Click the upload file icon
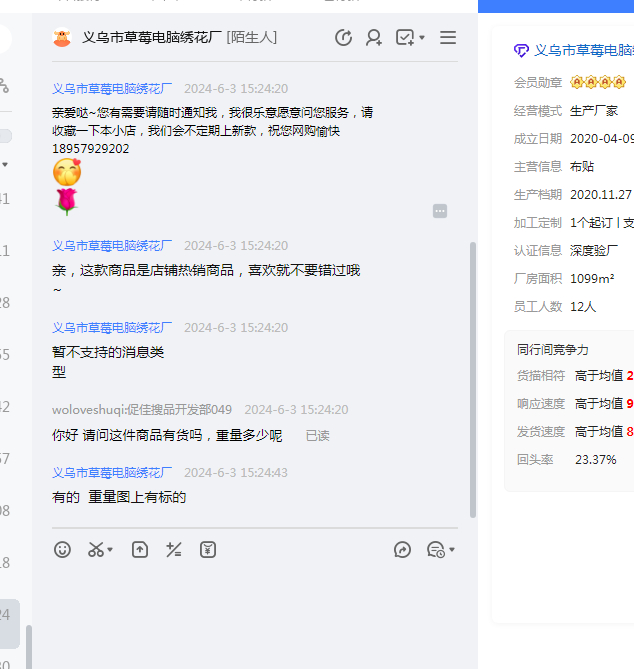 pos(140,550)
